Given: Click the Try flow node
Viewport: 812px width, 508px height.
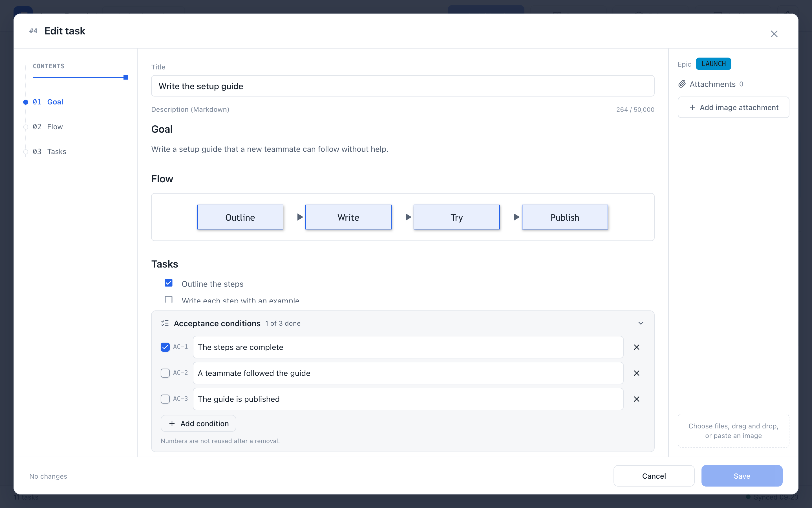Looking at the screenshot, I should pos(457,217).
